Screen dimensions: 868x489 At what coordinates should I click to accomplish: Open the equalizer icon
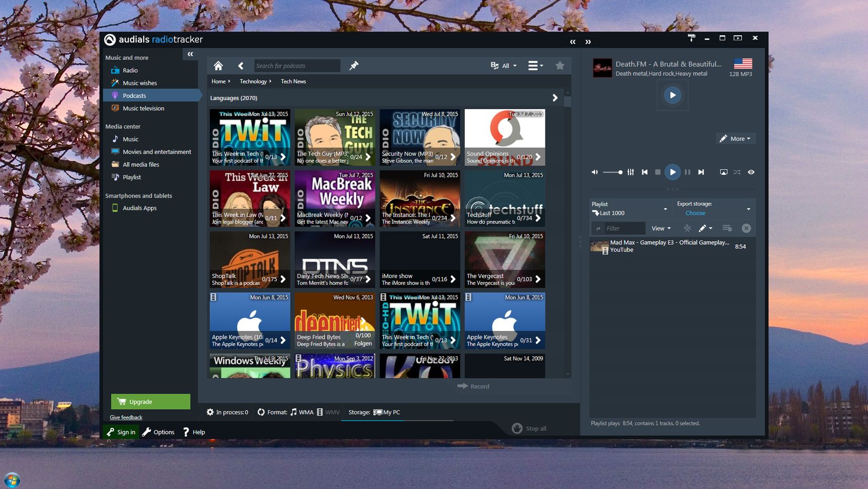pyautogui.click(x=631, y=172)
